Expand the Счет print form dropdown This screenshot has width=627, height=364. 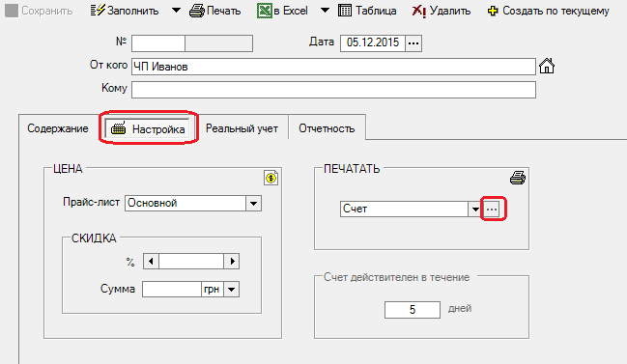click(475, 209)
